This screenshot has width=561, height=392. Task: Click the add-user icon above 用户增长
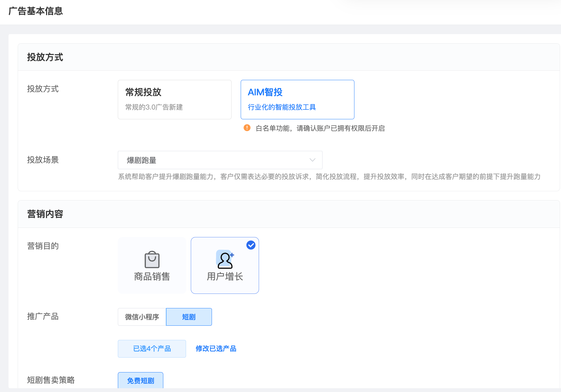[225, 259]
